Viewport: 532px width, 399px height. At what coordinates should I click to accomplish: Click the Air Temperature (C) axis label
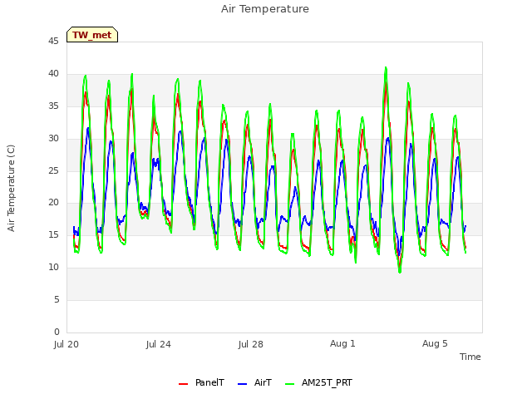coord(11,188)
